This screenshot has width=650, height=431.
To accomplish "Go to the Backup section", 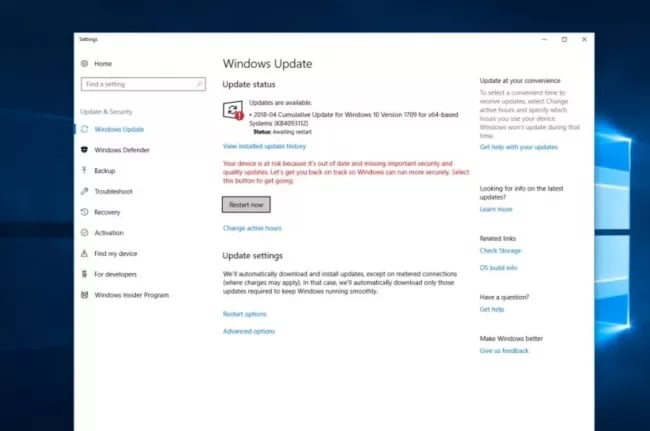I will tap(104, 170).
